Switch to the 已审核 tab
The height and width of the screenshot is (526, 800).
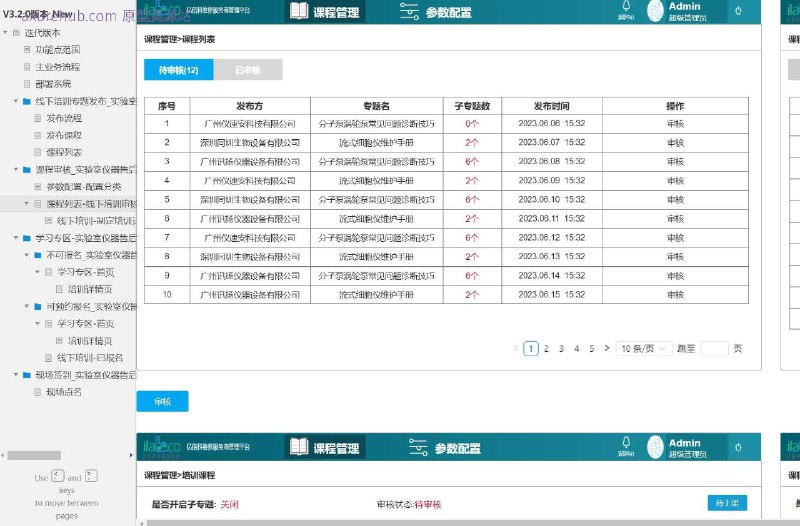pyautogui.click(x=248, y=70)
